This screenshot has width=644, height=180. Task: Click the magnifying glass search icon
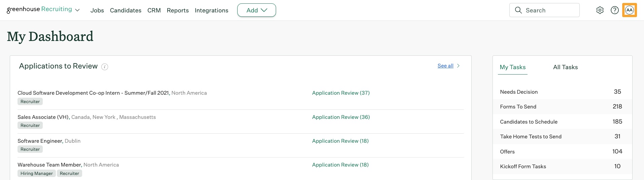click(518, 10)
